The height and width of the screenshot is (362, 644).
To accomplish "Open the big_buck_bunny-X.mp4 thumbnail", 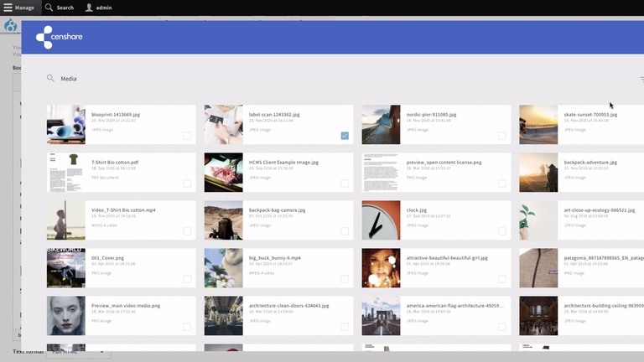I will 223,268.
